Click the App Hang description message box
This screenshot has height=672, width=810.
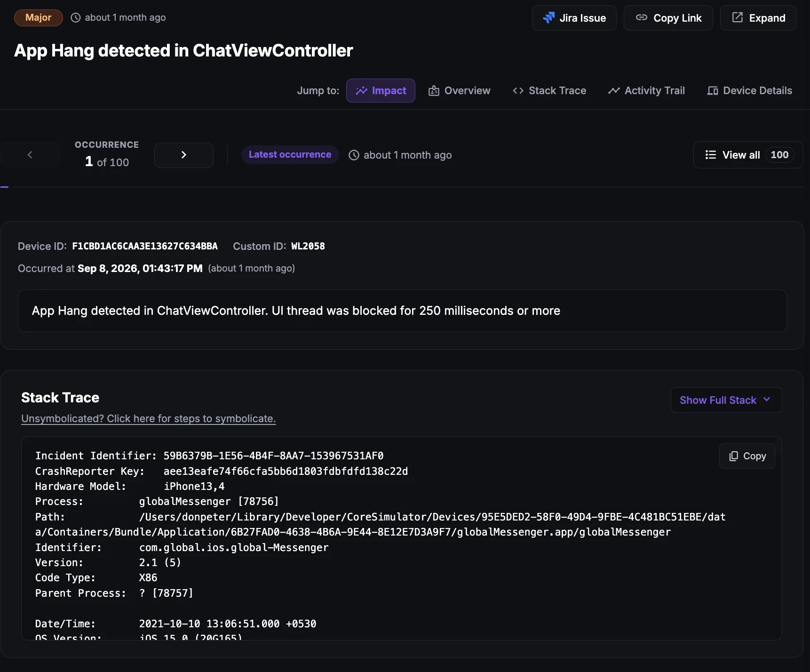pyautogui.click(x=402, y=311)
